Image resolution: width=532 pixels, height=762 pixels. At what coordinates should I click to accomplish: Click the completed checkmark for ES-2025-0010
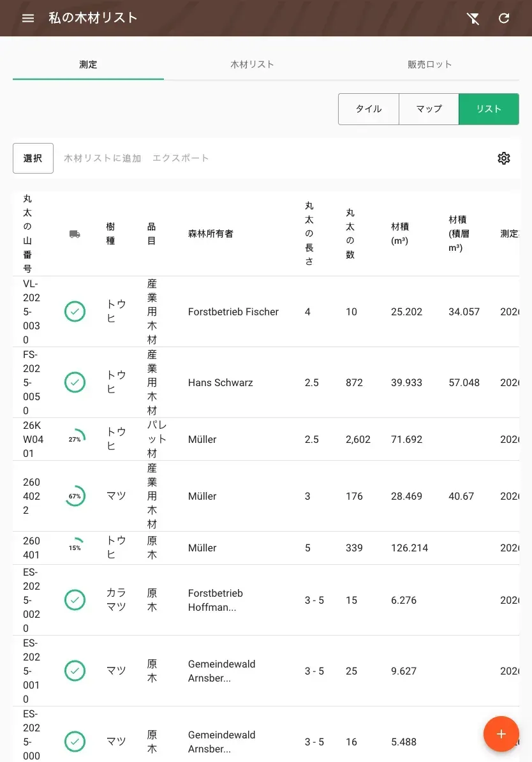(75, 671)
